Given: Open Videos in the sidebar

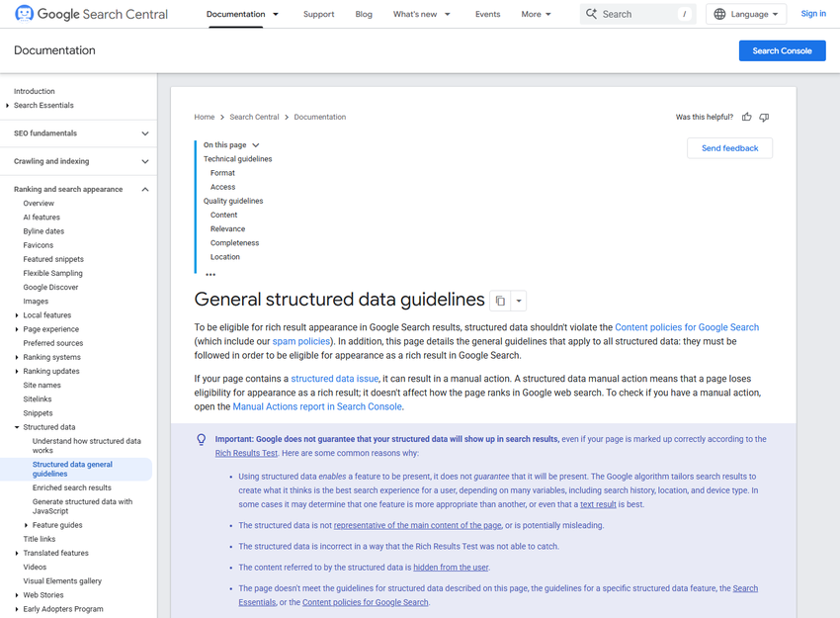Looking at the screenshot, I should 35,568.
